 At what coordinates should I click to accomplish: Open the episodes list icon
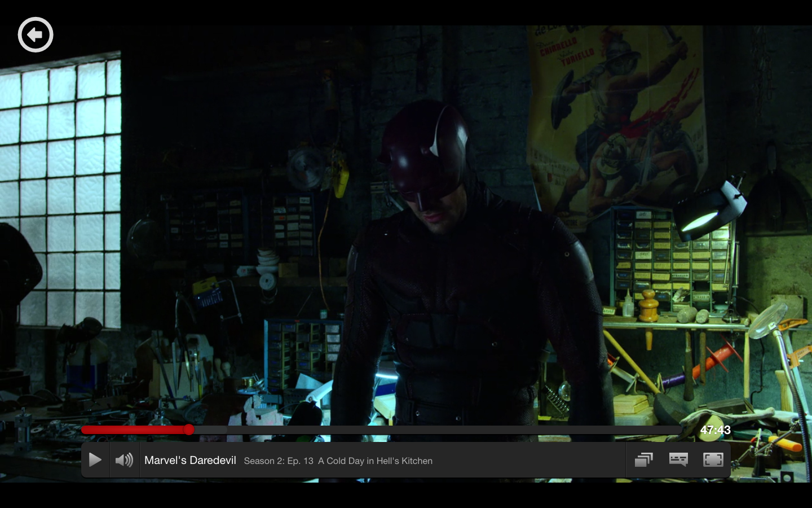643,460
